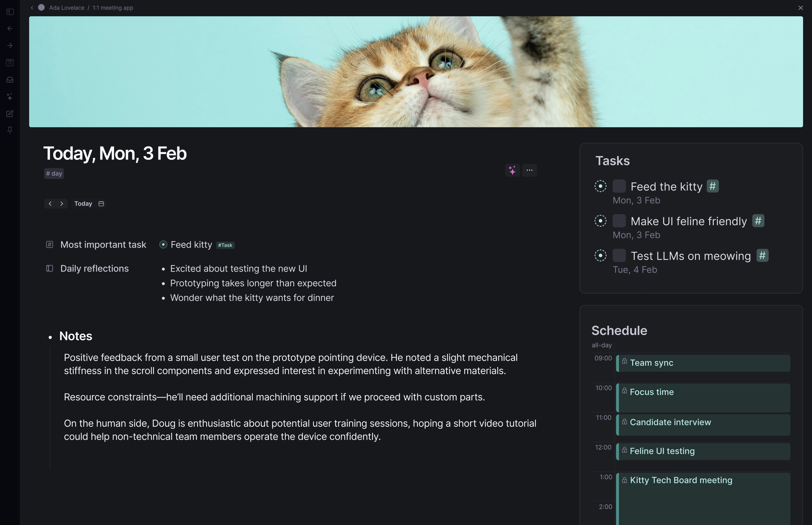812x525 pixels.
Task: Open the inbox icon in sidebar
Action: click(x=10, y=80)
